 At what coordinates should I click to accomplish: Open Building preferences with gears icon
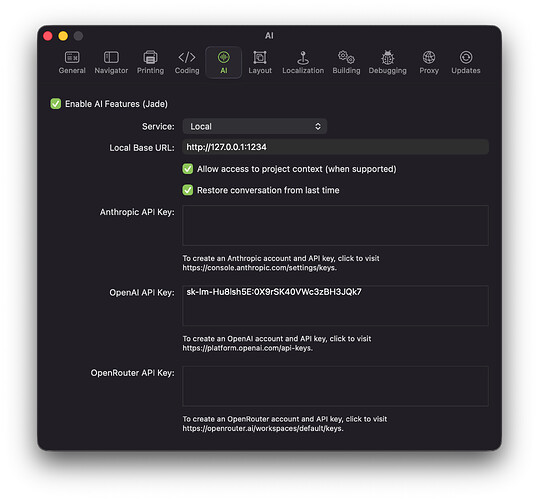pos(346,62)
